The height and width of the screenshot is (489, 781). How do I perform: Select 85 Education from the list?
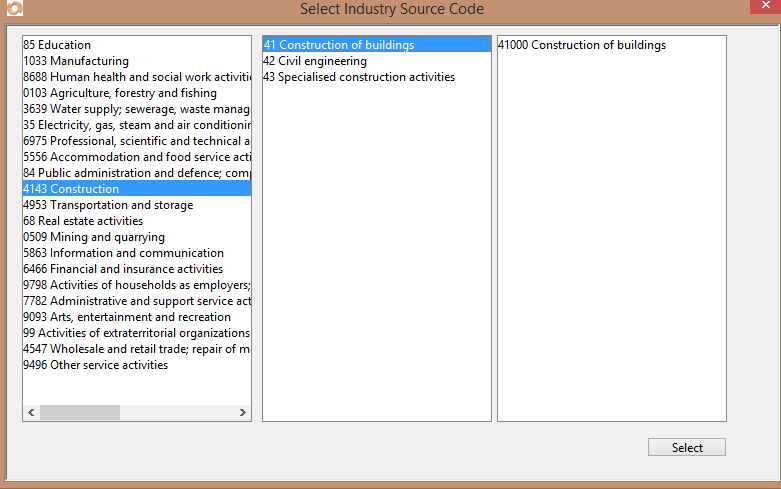pyautogui.click(x=57, y=45)
